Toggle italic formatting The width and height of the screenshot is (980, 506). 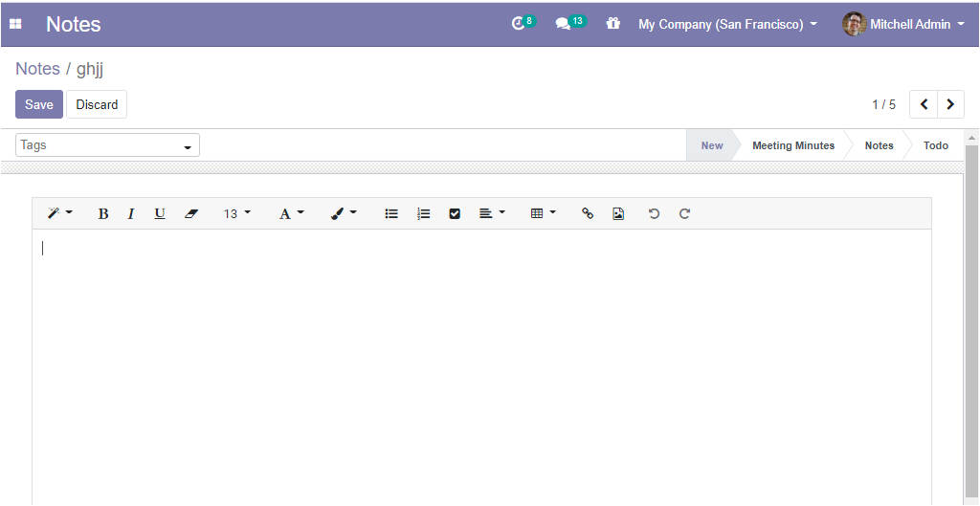click(x=130, y=213)
